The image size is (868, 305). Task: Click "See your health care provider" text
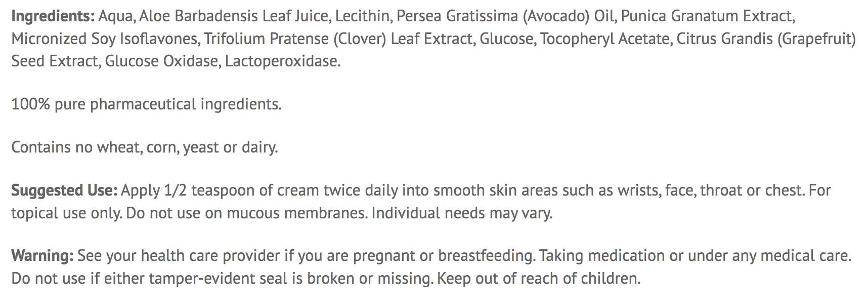click(x=179, y=256)
